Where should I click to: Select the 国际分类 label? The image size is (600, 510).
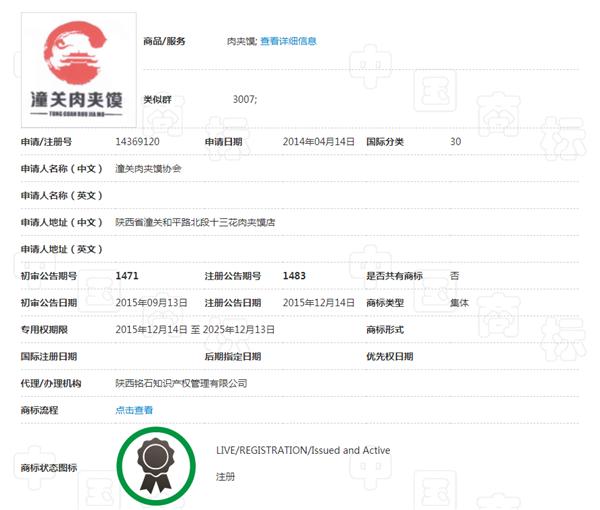pyautogui.click(x=385, y=142)
